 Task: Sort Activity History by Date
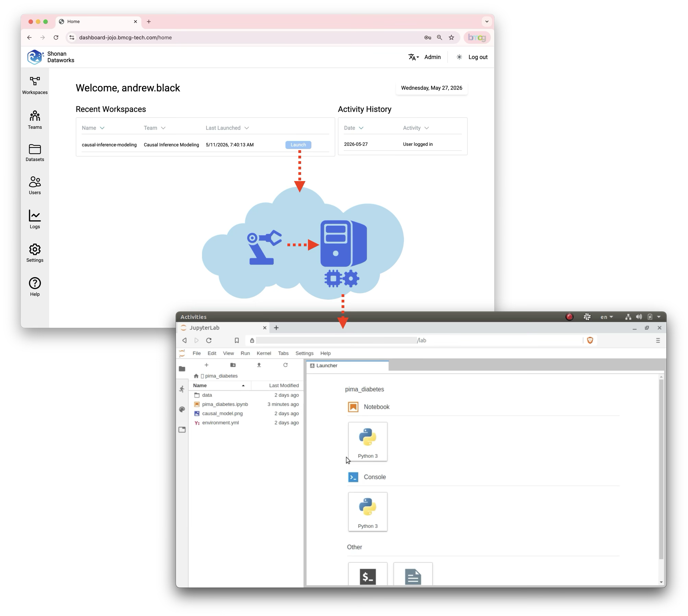[353, 128]
